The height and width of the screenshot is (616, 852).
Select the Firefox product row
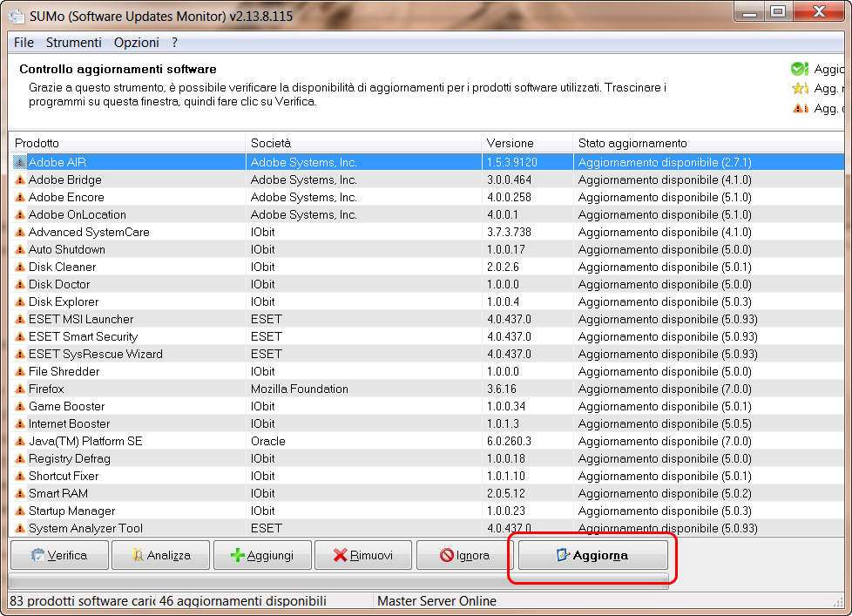427,389
